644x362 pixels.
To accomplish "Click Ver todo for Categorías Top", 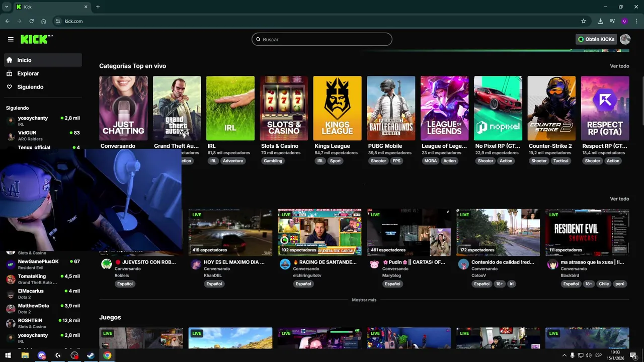I will point(619,66).
